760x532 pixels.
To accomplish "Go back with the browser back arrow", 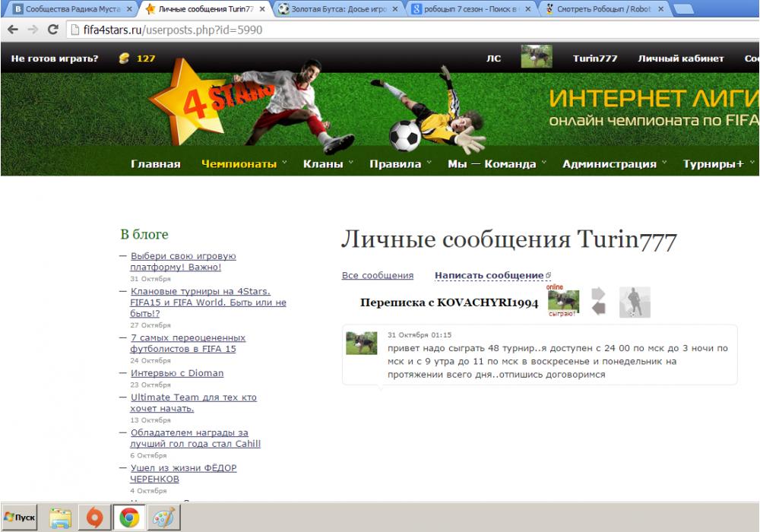I will [x=13, y=30].
